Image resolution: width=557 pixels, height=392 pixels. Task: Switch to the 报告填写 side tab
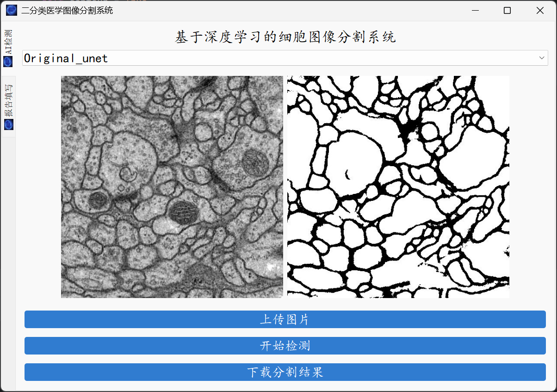[8, 106]
